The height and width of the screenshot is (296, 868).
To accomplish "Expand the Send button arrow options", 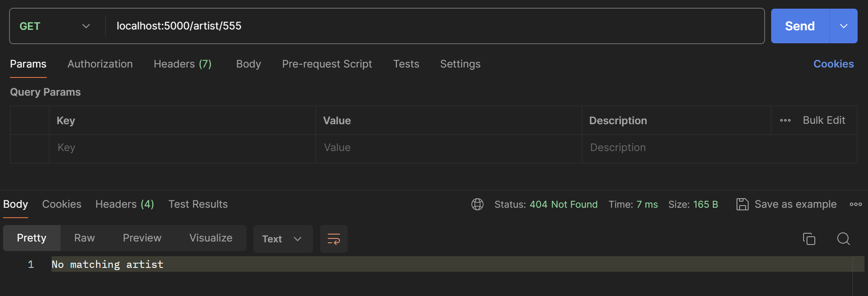I will [843, 26].
